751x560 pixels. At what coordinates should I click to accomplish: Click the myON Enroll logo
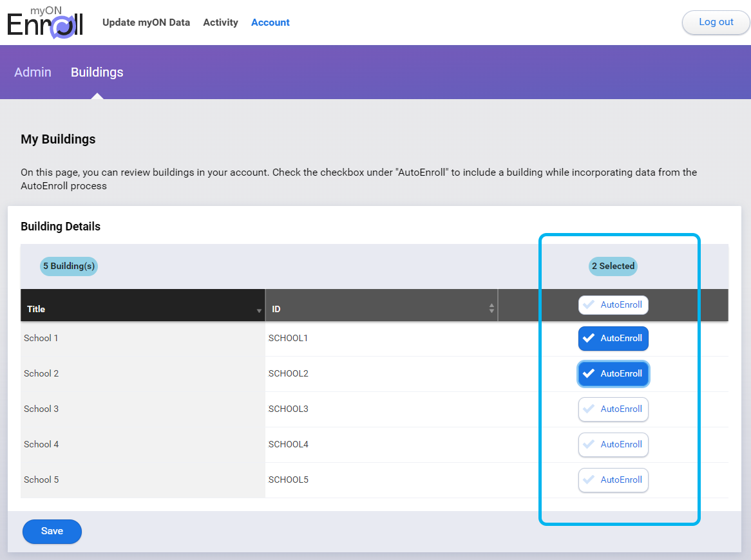44,23
